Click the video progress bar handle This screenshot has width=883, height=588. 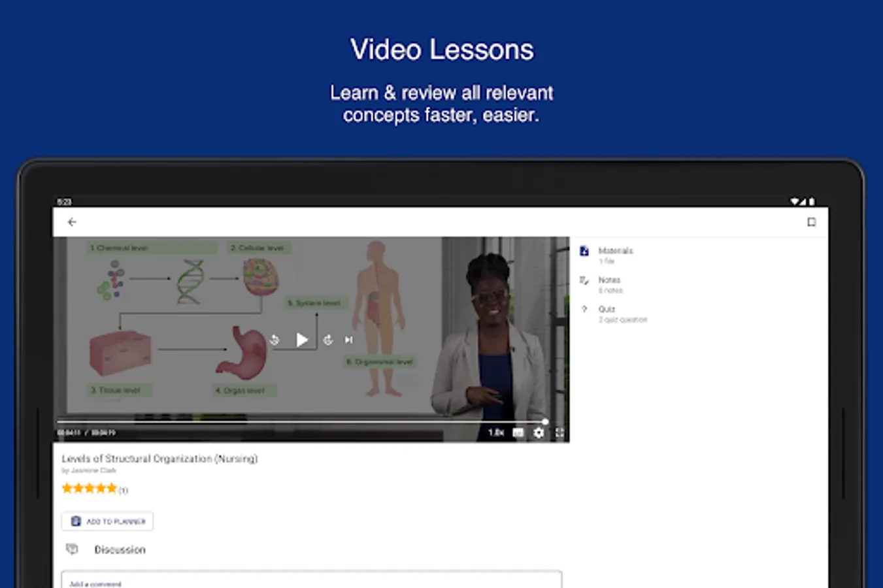pos(545,421)
